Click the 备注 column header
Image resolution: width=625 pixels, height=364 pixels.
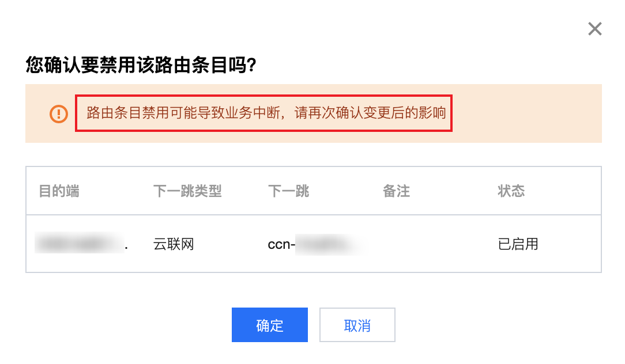click(396, 191)
